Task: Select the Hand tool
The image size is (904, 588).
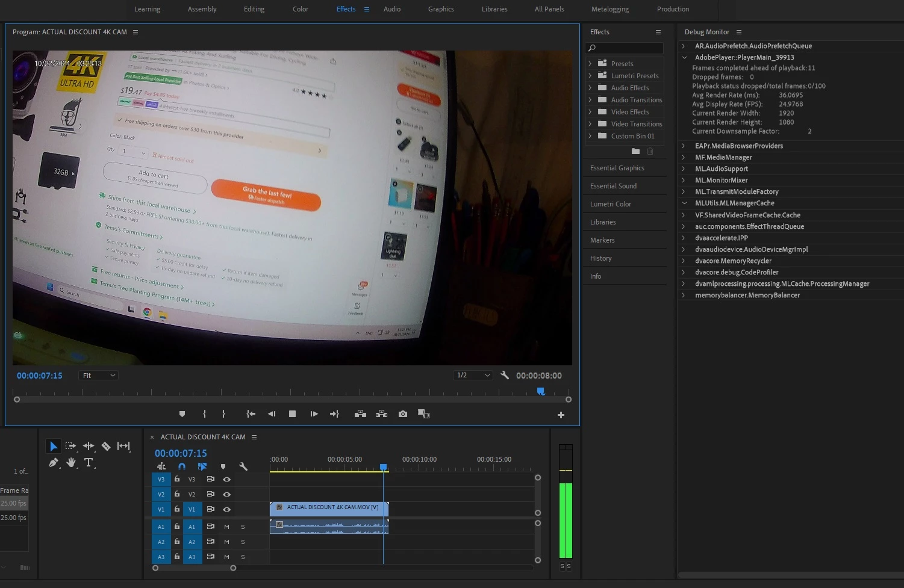Action: (71, 462)
